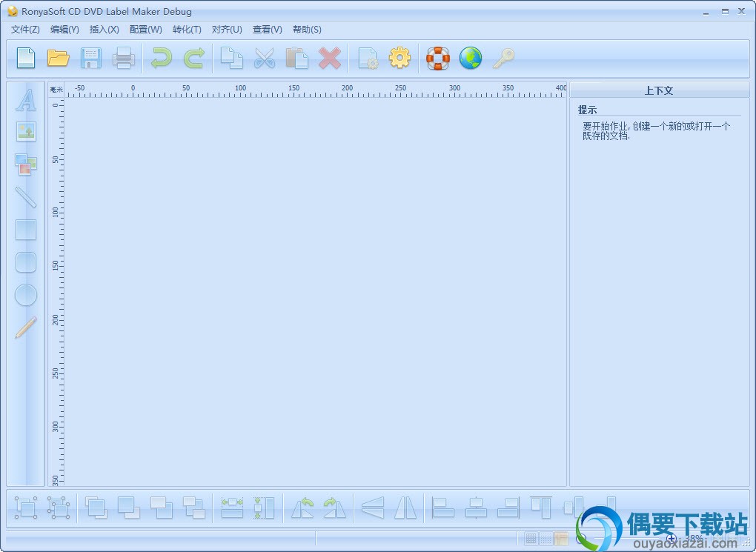Select the insert Image tool
This screenshot has width=756, height=552.
pyautogui.click(x=26, y=132)
